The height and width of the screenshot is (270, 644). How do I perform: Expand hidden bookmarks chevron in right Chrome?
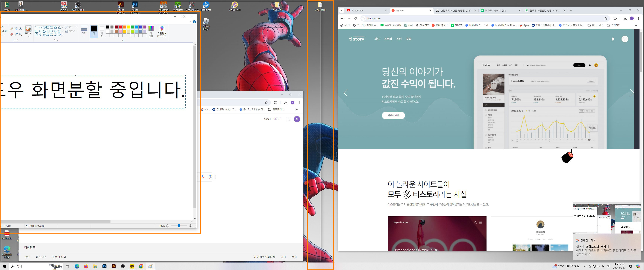(636, 25)
